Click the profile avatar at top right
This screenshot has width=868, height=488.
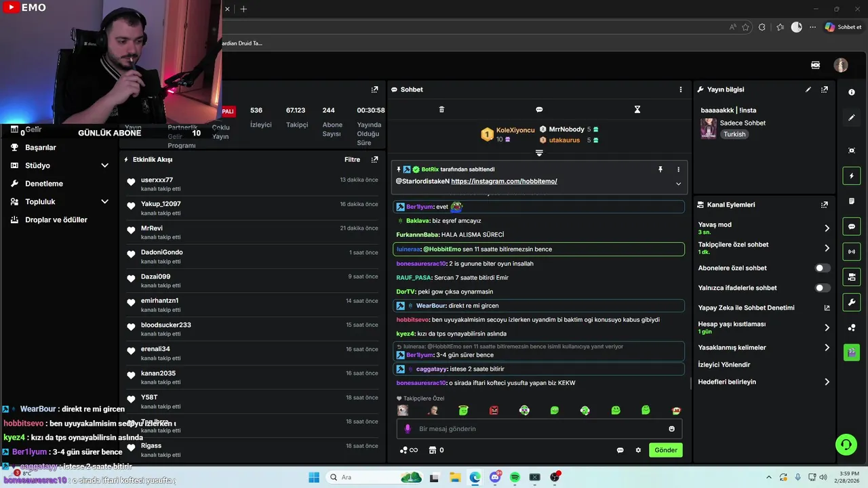(x=841, y=65)
